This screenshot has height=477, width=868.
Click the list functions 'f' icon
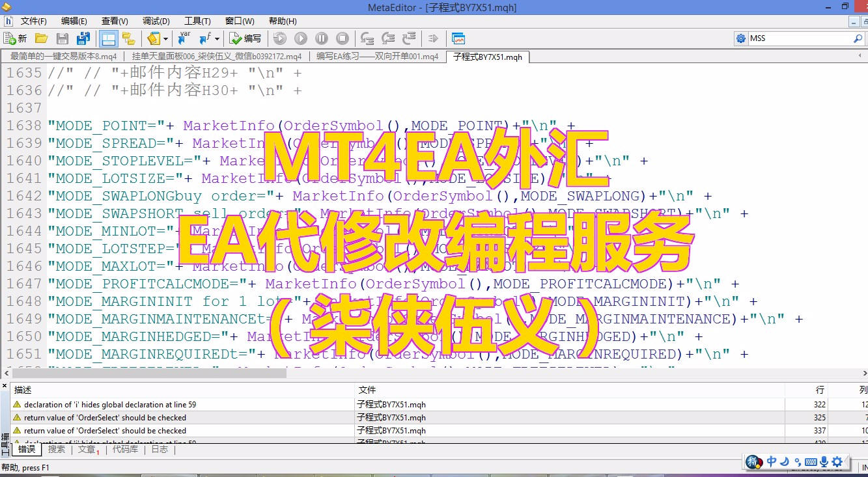click(204, 38)
